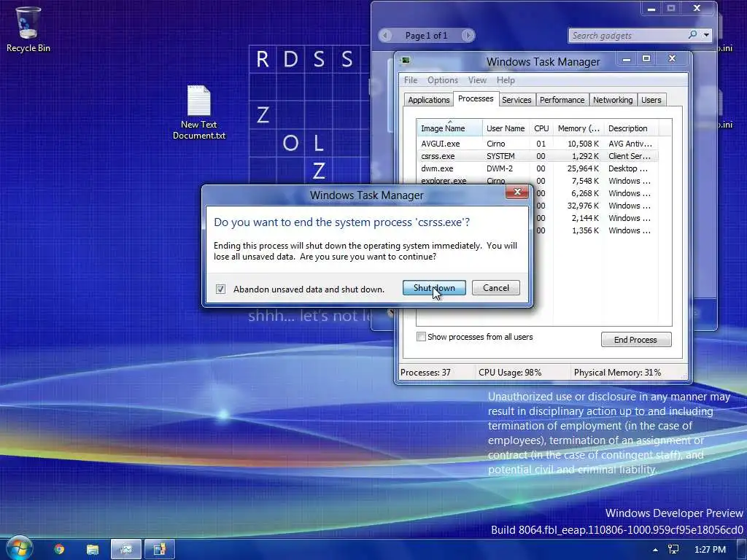
Task: Click the CPU Usage: 98% status entry
Action: coord(510,373)
